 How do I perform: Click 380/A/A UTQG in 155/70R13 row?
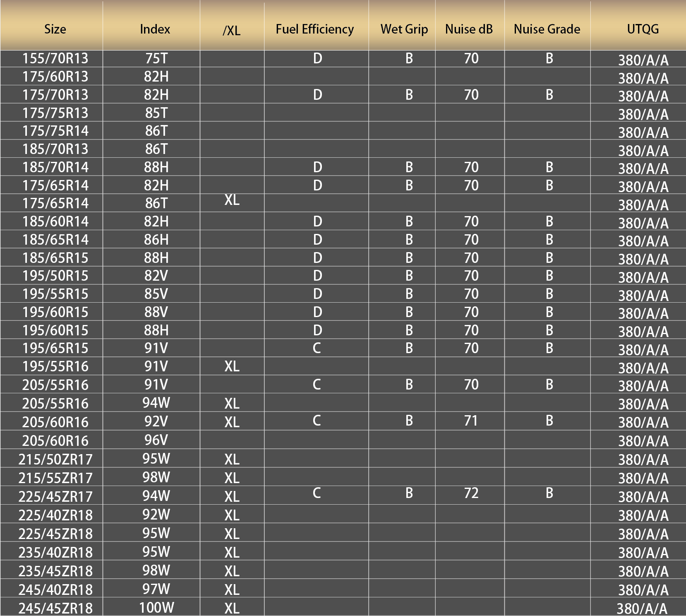pos(643,60)
